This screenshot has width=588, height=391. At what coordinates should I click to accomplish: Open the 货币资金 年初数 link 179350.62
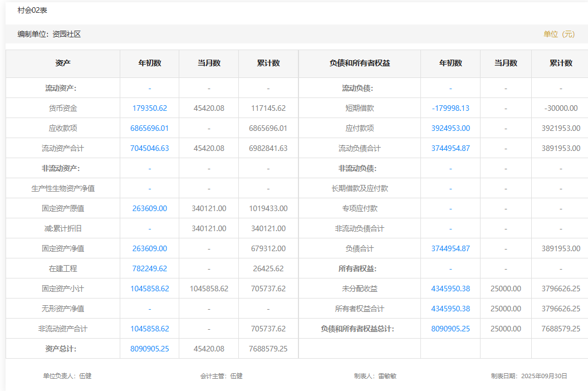point(149,108)
